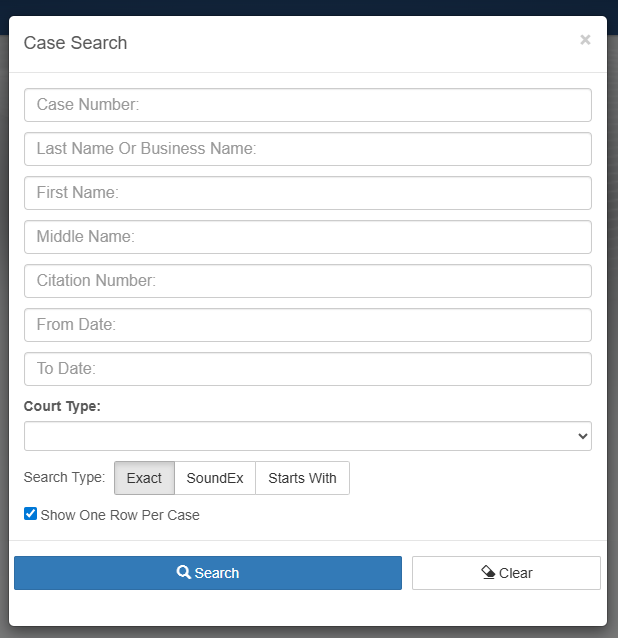Click the To Date input
This screenshot has height=638, width=618.
[x=307, y=369]
